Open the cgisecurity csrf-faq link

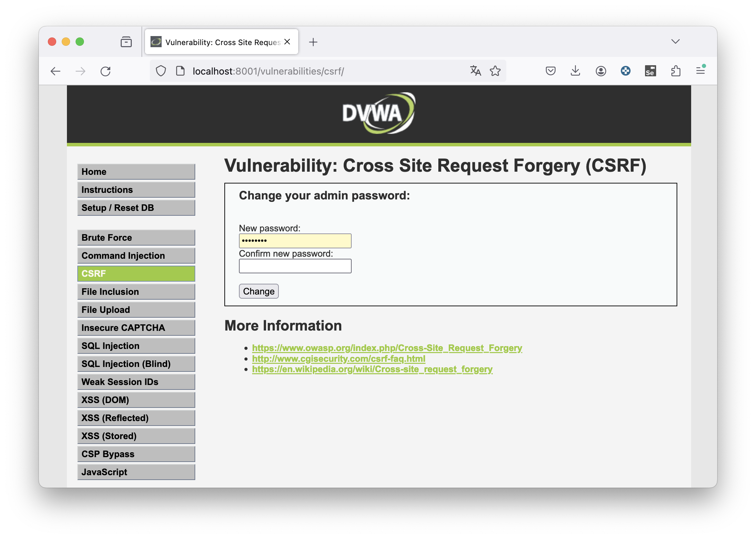coord(339,359)
